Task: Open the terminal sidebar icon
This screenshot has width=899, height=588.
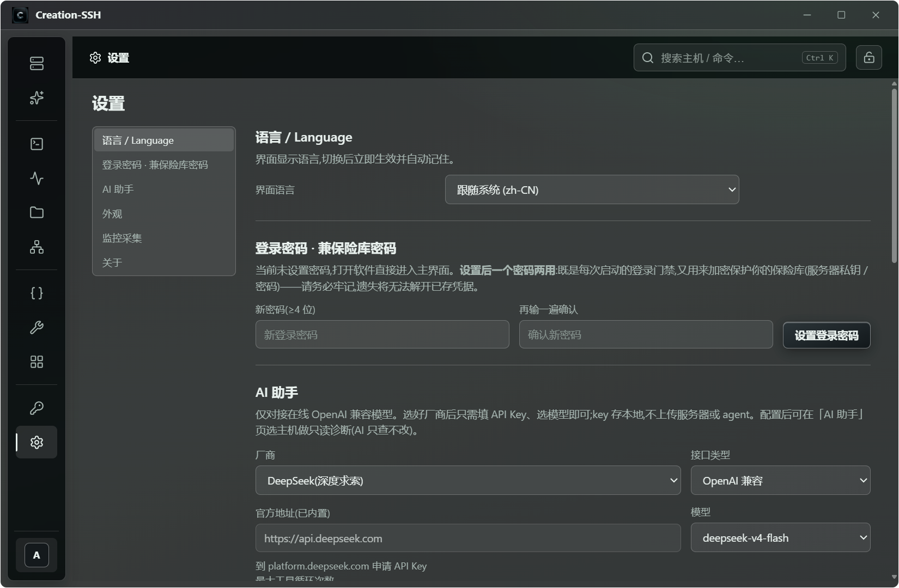Action: (x=37, y=144)
